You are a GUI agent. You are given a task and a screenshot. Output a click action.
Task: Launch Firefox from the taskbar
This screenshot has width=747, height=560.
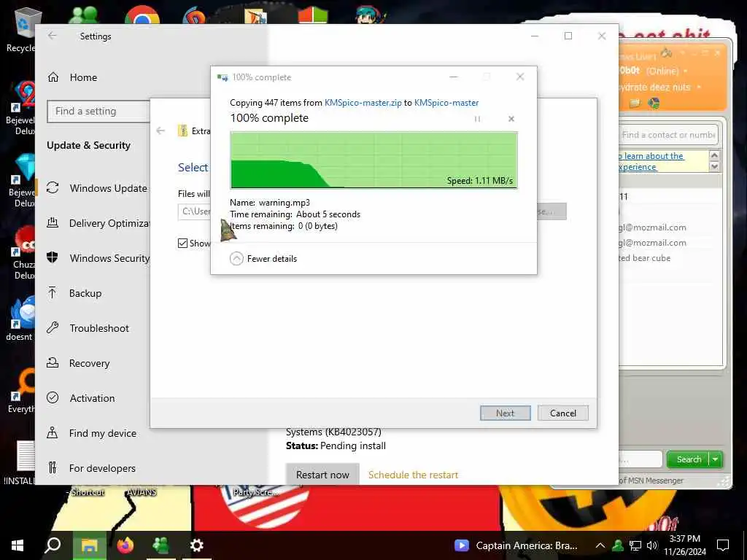click(x=125, y=545)
